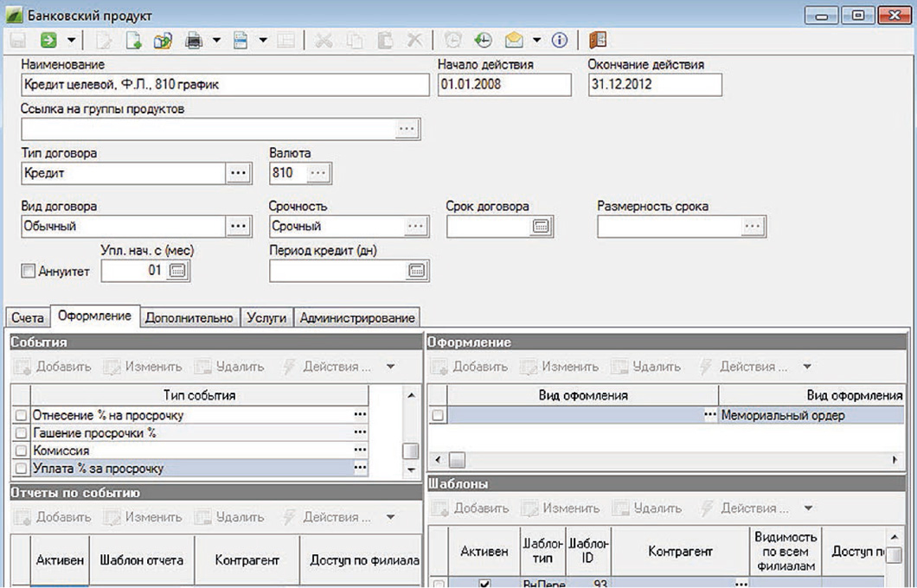Click the printer icon in toolbar

[195, 40]
